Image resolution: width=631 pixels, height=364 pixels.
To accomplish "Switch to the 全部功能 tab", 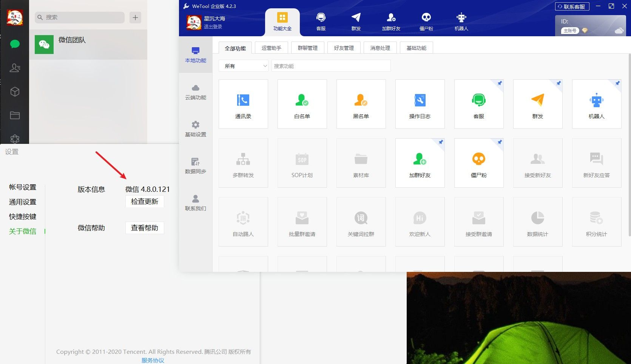I will (235, 48).
